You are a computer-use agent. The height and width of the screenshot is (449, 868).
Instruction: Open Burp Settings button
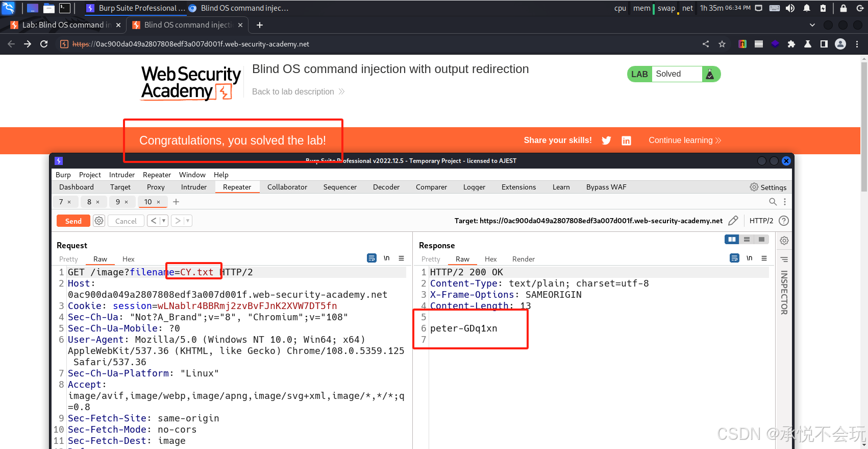pos(768,187)
